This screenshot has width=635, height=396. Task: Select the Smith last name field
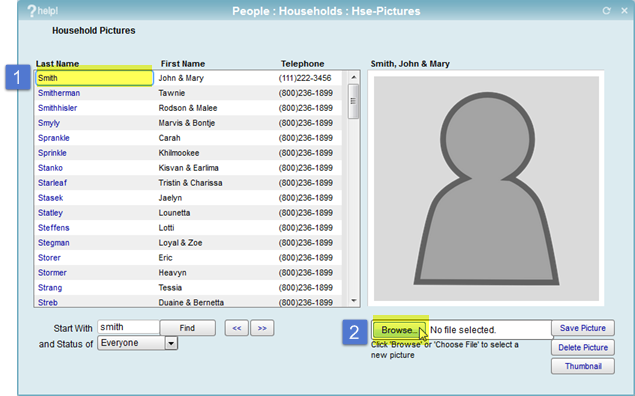(94, 78)
